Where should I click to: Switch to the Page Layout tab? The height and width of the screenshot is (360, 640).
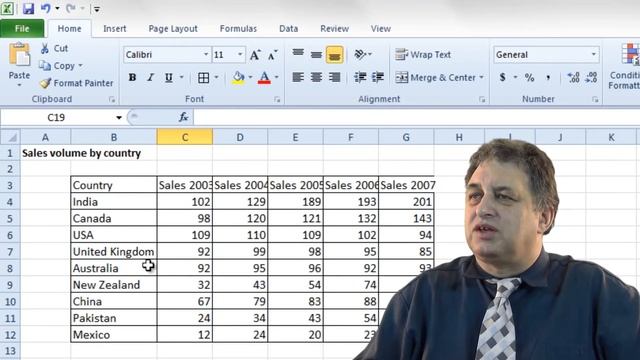click(x=173, y=29)
